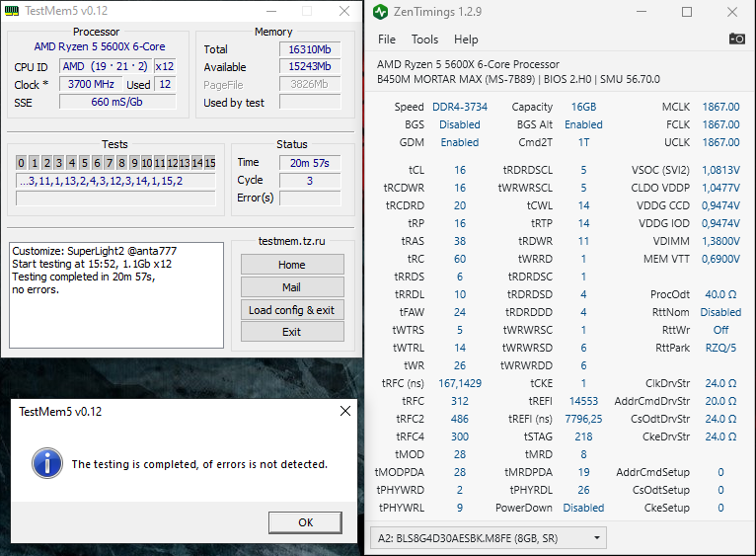Click the CLDO VDDP 1,0477V value
Image resolution: width=756 pixels, height=556 pixels.
(720, 188)
